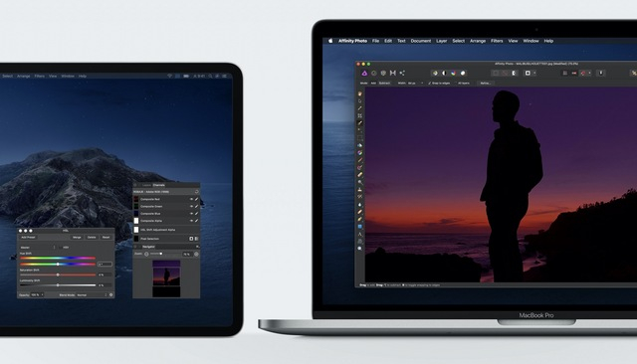Select the Crop tool in toolbar
This screenshot has height=364, width=637.
[360, 115]
